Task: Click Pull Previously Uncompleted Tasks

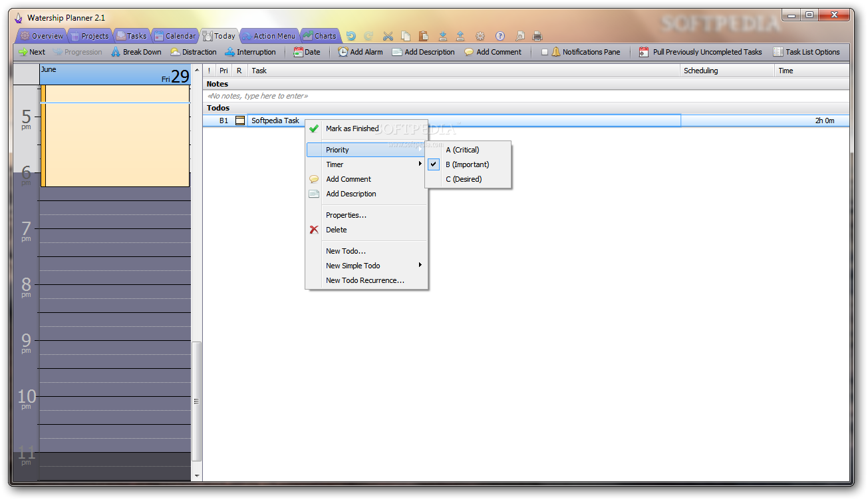Action: coord(701,52)
